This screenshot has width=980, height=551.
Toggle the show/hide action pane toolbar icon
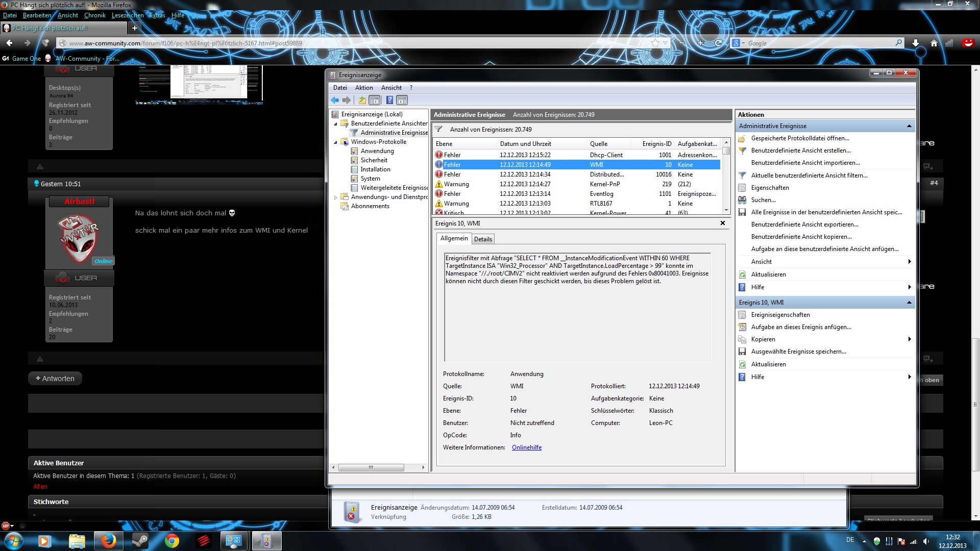tap(402, 101)
